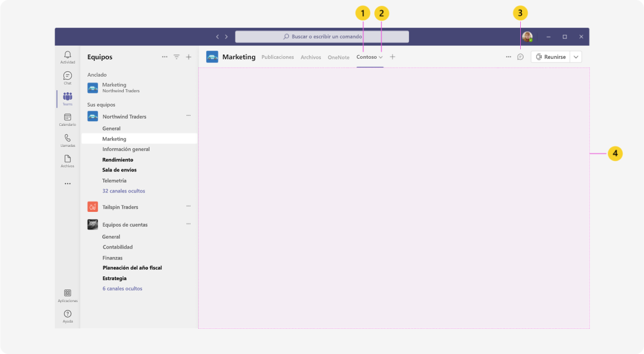Image resolution: width=644 pixels, height=354 pixels.
Task: Click the filter icon in Equipos header
Action: tap(177, 57)
